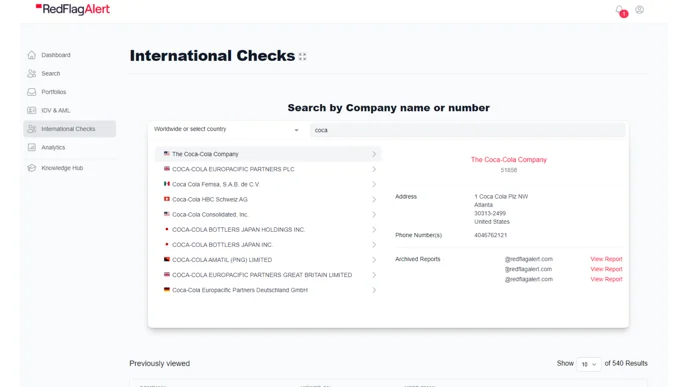Open the Worldwide or select country dropdown
Screen dimensions: 688x387
[x=226, y=129]
